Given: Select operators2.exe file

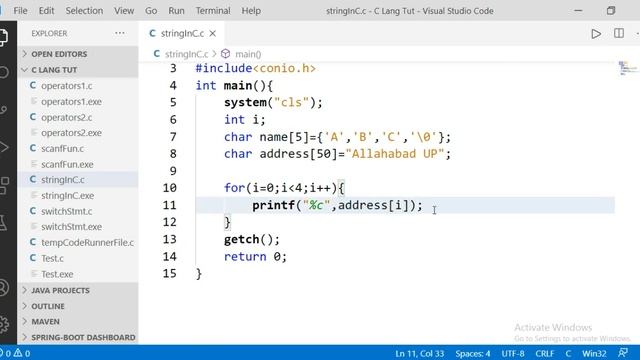Looking at the screenshot, I should point(78,133).
